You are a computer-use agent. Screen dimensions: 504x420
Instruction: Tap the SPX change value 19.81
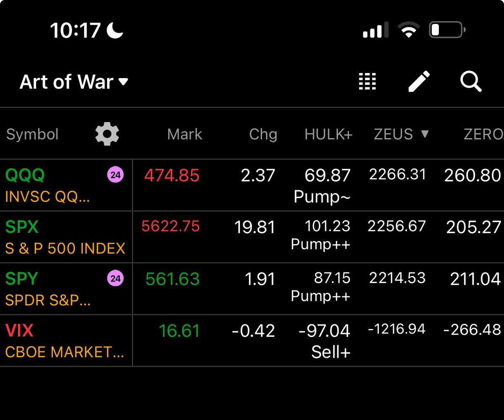[x=255, y=227]
